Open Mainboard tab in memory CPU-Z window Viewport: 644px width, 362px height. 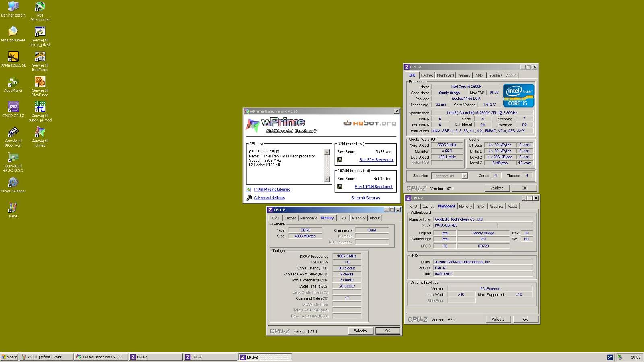309,218
